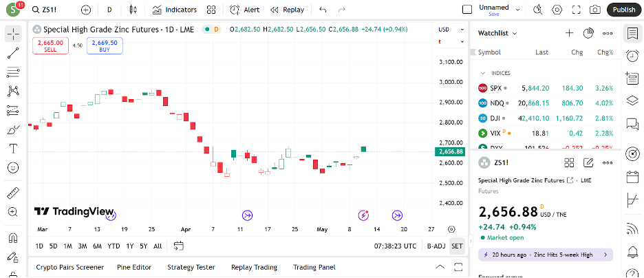Image resolution: width=644 pixels, height=278 pixels.
Task: Open the Strategy Tester tab
Action: [x=191, y=267]
